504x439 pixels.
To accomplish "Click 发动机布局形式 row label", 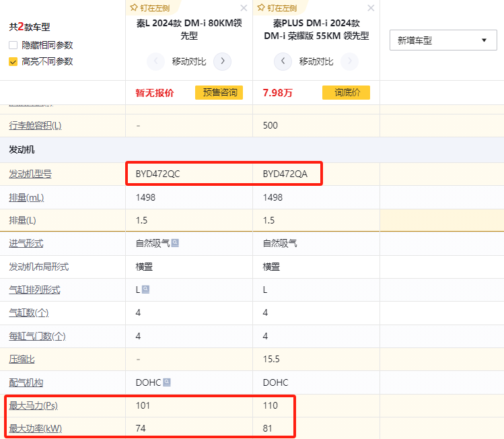I will click(39, 267).
